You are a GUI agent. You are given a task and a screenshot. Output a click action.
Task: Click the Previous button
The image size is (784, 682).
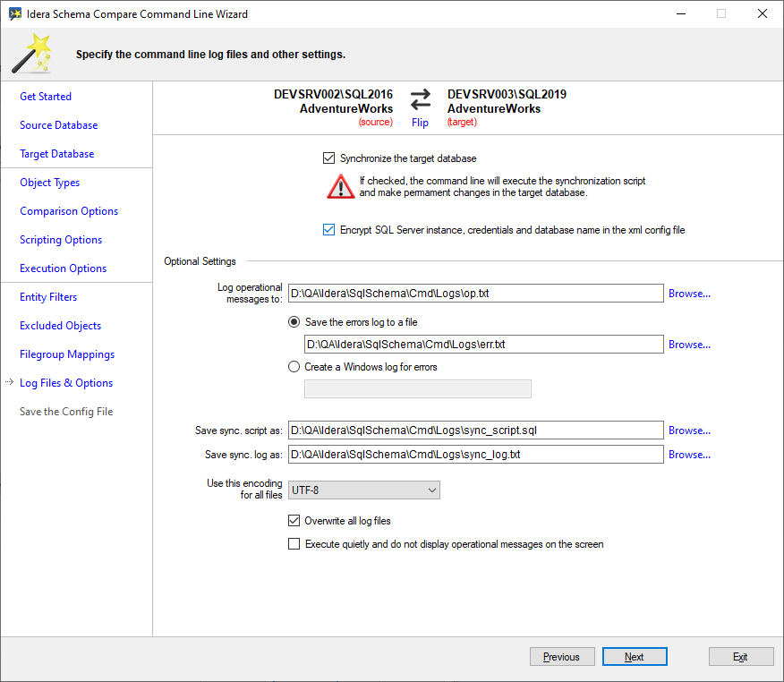(561, 657)
